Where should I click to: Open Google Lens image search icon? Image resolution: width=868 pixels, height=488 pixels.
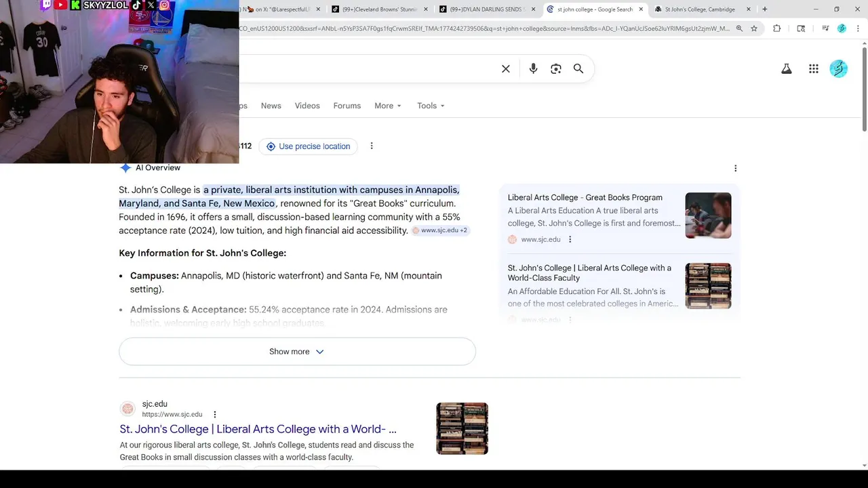click(556, 68)
